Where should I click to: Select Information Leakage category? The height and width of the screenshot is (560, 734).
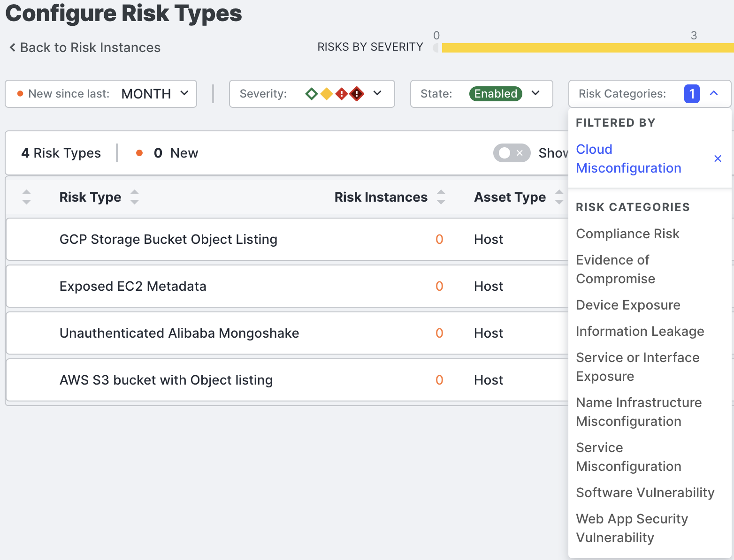click(640, 331)
